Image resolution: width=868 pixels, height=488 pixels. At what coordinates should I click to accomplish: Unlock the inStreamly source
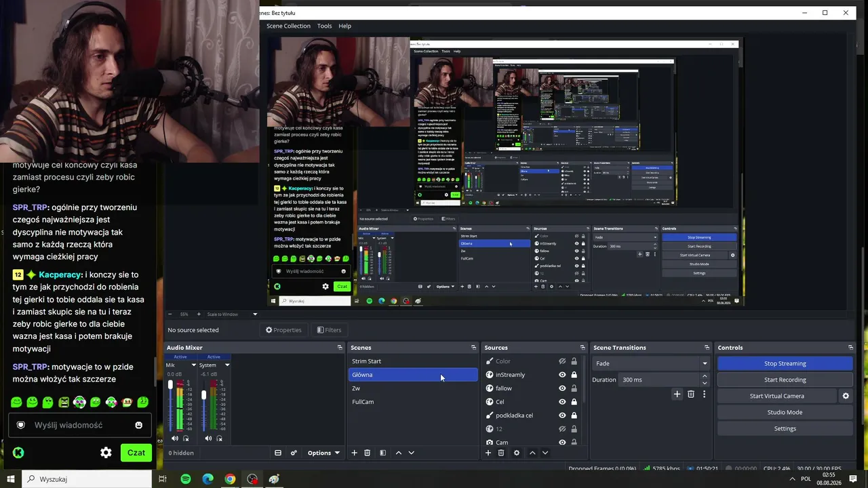574,375
